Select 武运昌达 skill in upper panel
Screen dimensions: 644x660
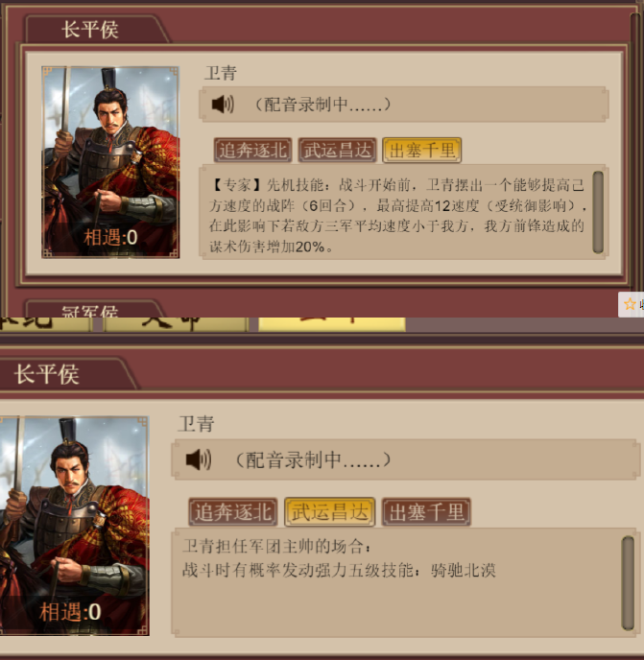(x=338, y=150)
